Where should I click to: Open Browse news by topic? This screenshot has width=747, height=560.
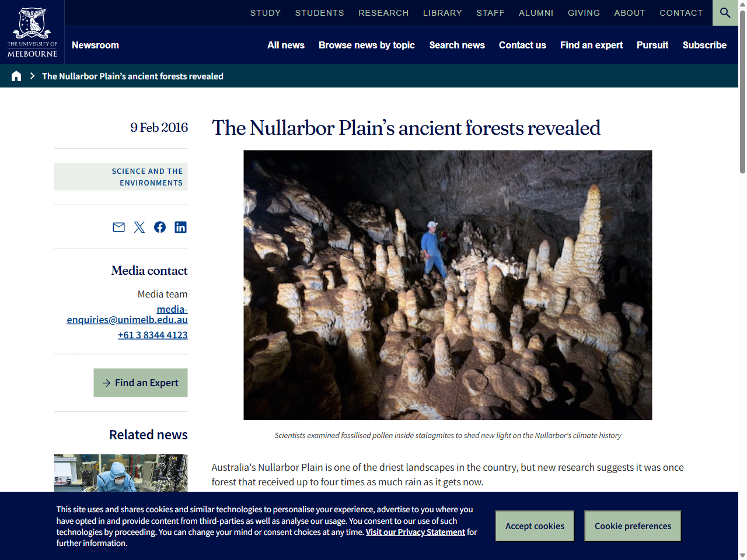366,45
